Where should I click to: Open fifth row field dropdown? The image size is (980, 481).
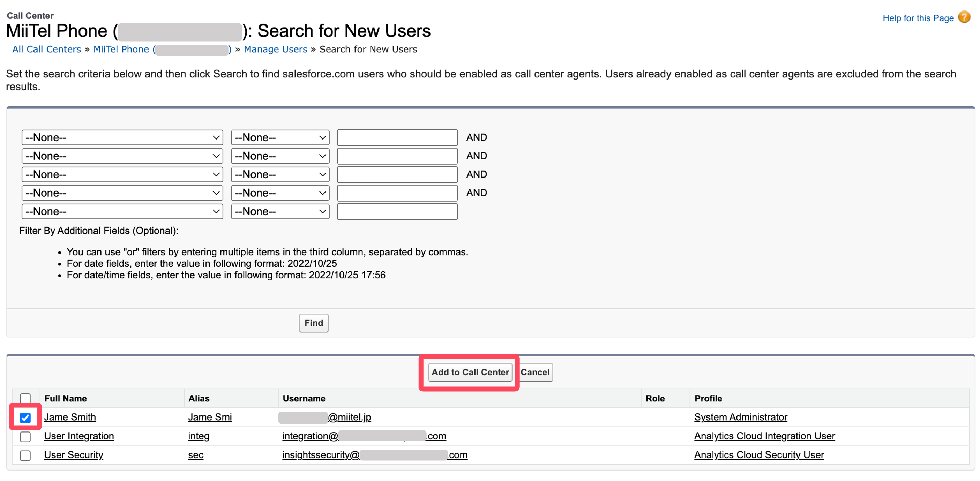[122, 211]
